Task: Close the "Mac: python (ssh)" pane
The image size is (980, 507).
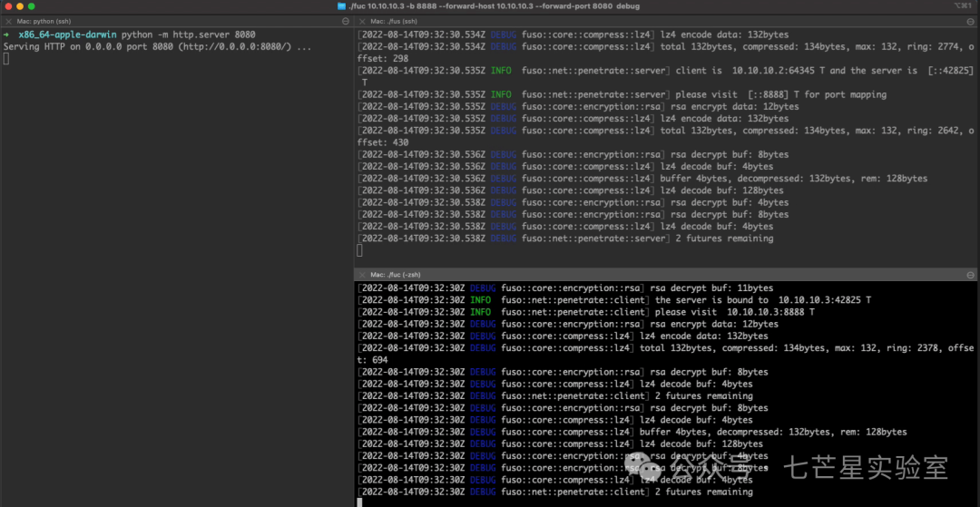Action: coord(7,20)
